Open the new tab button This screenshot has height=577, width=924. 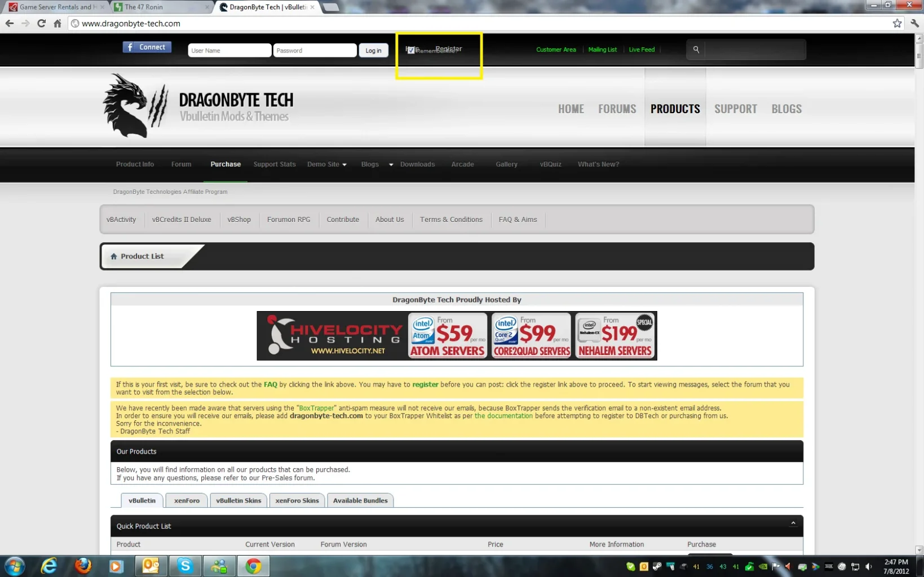[331, 7]
